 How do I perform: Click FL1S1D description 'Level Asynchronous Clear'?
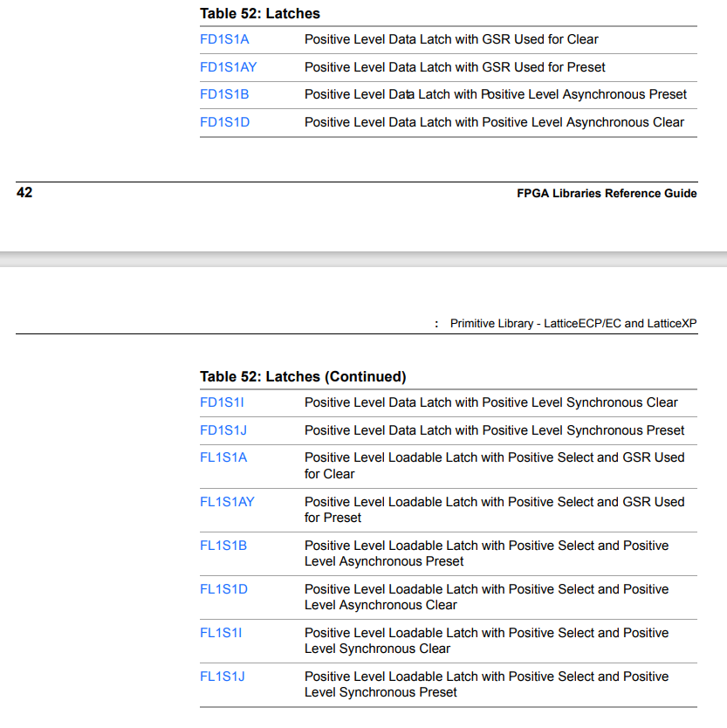click(381, 605)
